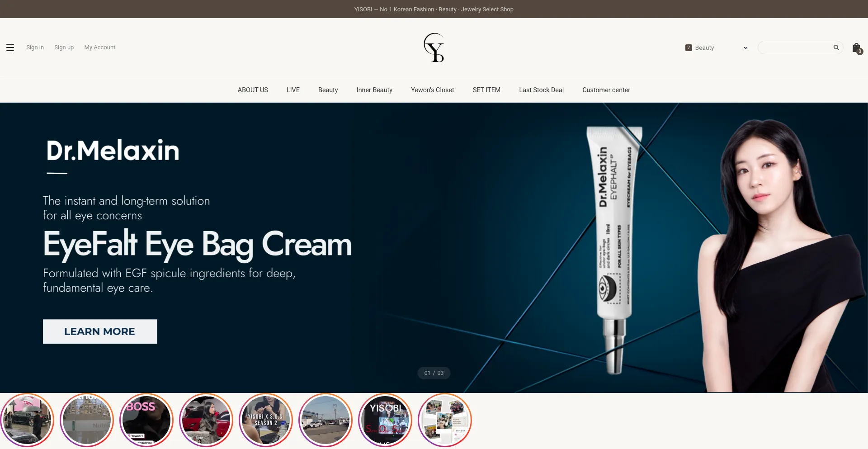Click the top announcement banner text
868x449 pixels.
coord(434,9)
